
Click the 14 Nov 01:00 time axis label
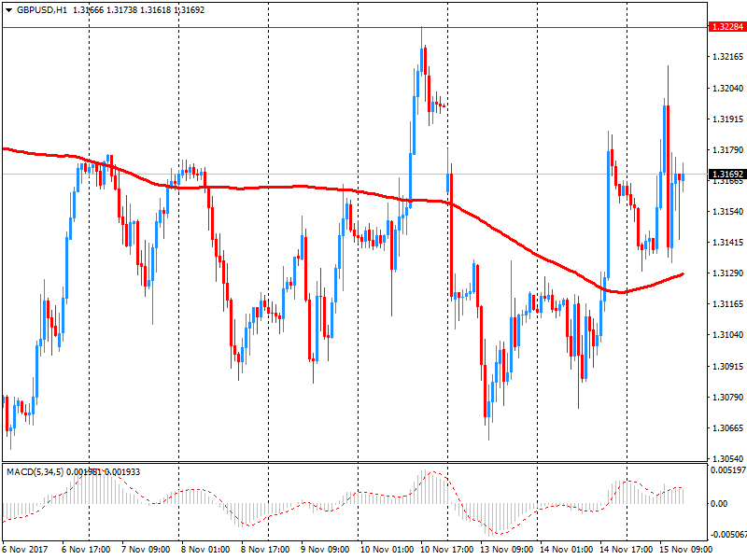point(566,550)
